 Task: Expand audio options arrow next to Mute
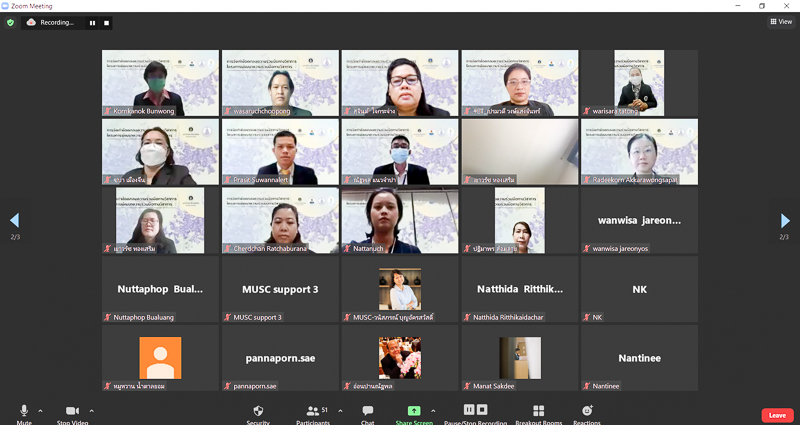pyautogui.click(x=40, y=410)
